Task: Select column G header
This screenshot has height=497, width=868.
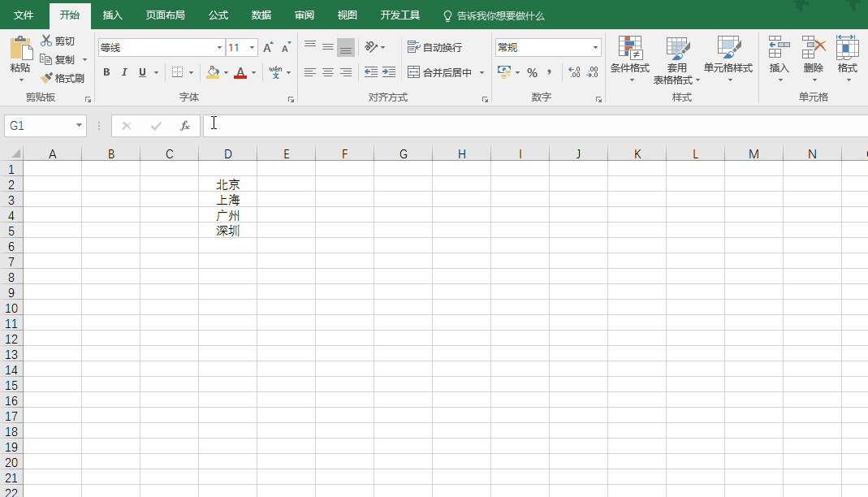Action: (403, 153)
